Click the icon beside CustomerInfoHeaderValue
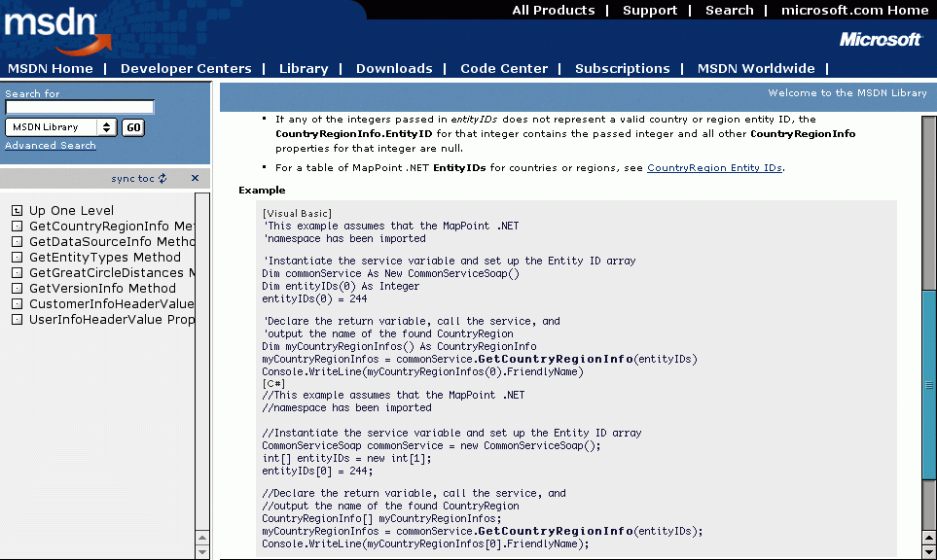Screen dimensions: 937x560 [17, 303]
